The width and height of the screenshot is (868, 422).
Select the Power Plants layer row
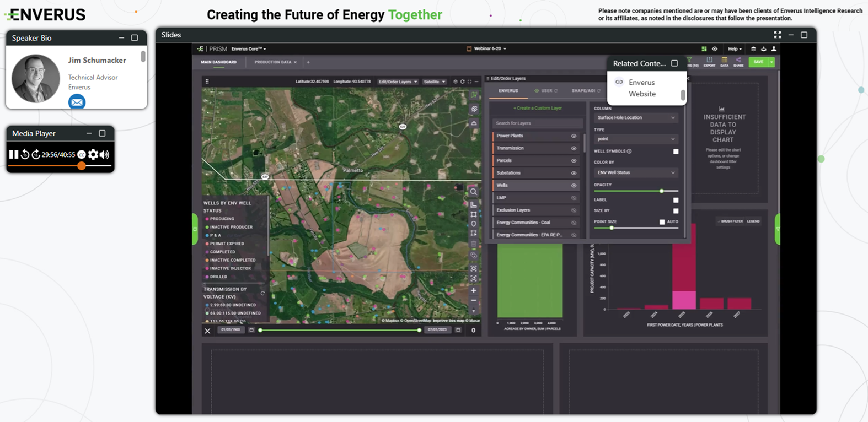click(535, 136)
